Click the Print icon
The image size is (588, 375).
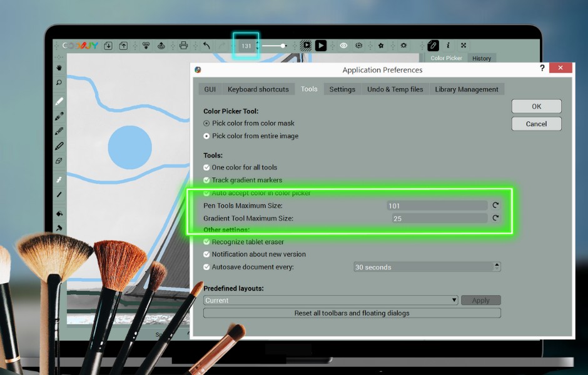tap(183, 45)
